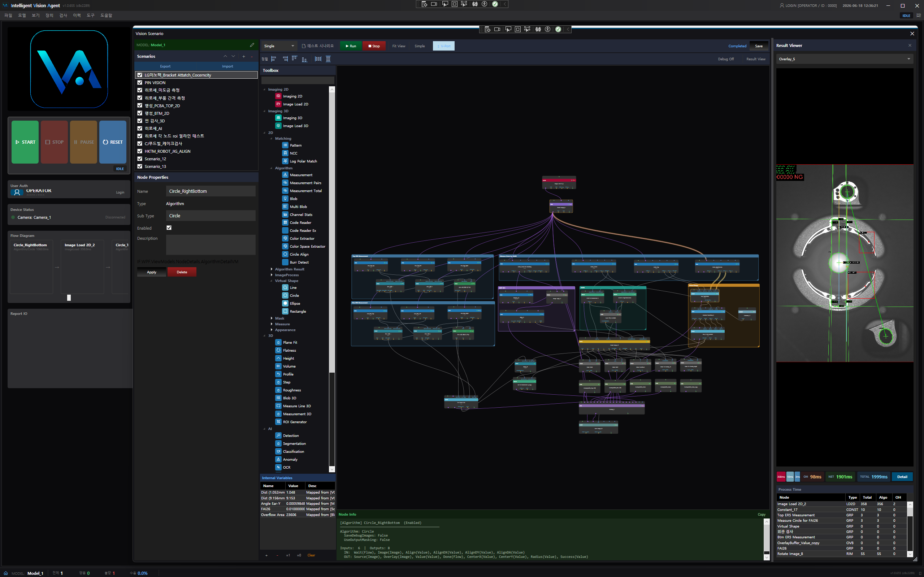The width and height of the screenshot is (924, 577).
Task: Uncheck the HKTM_ROBOT_JIG_ALIGN scenario checkbox
Action: [x=140, y=151]
